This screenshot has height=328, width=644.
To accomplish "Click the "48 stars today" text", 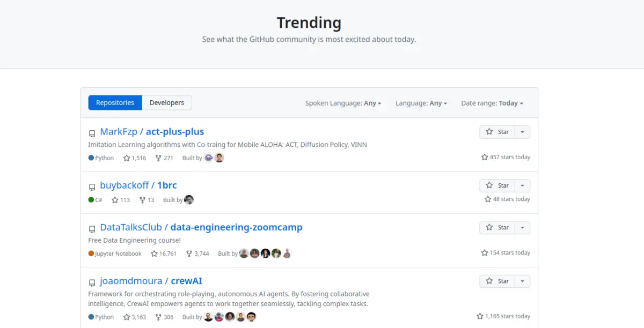I will point(507,199).
